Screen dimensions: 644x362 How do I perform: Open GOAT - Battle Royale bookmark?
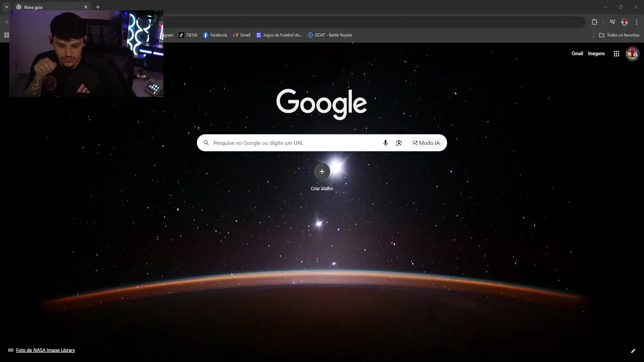(330, 35)
